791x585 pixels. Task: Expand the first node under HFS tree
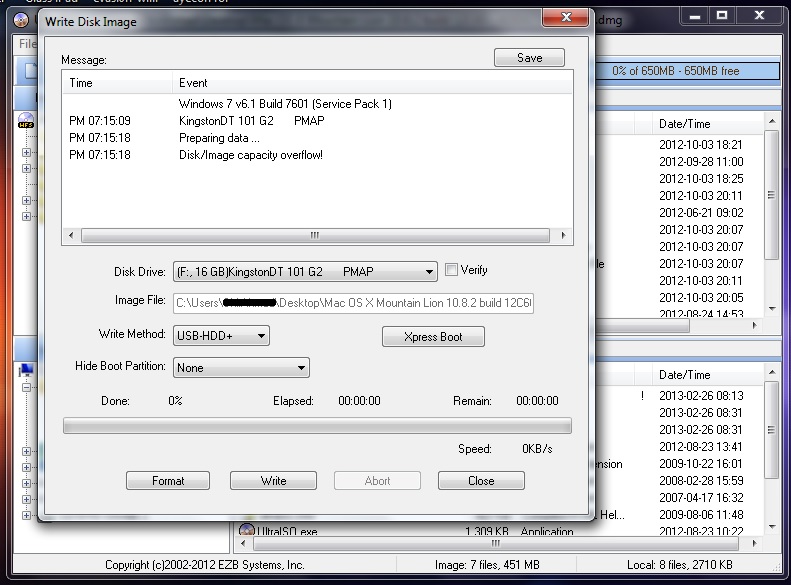tap(26, 152)
